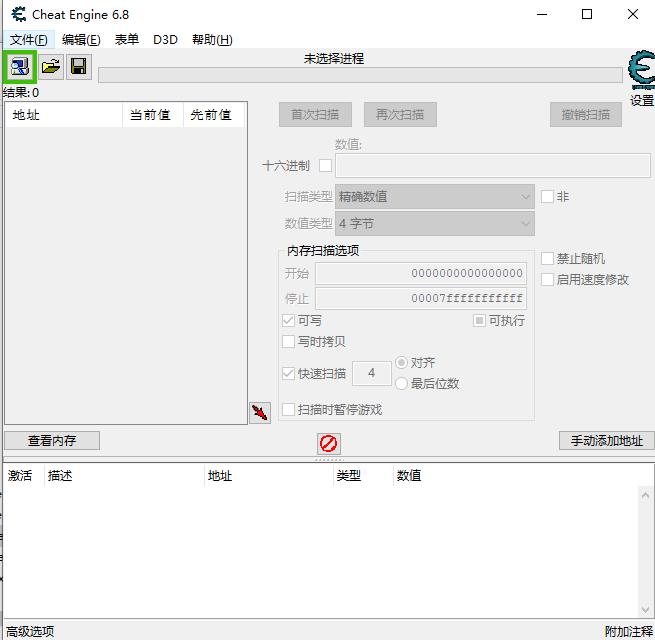Sort results by 地址 column header

click(x=64, y=115)
